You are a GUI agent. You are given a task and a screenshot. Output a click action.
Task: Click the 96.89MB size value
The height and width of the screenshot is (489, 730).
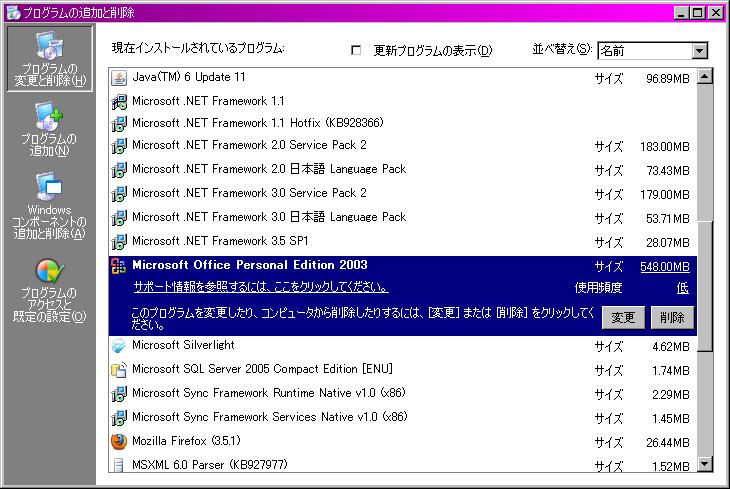tap(668, 79)
